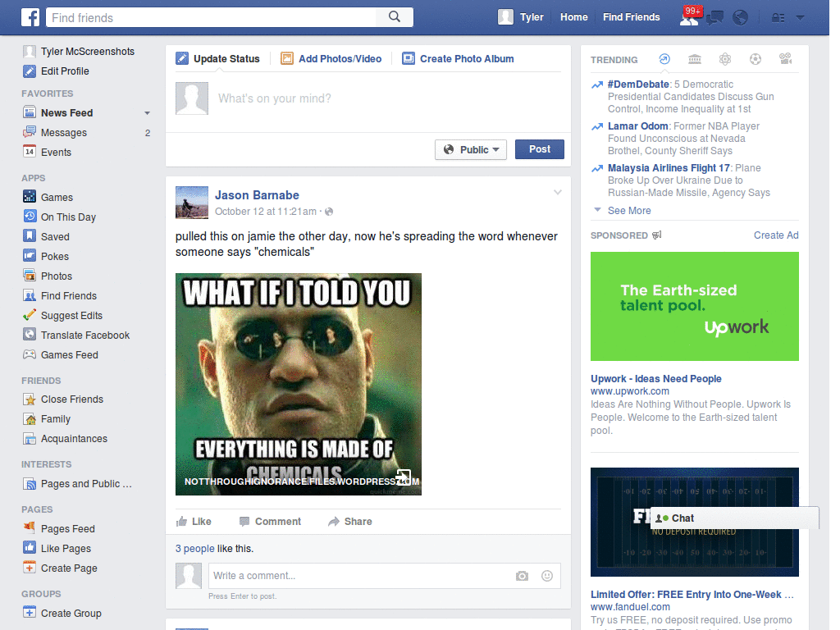Expand the account settings caret
840x630 pixels.
click(800, 16)
